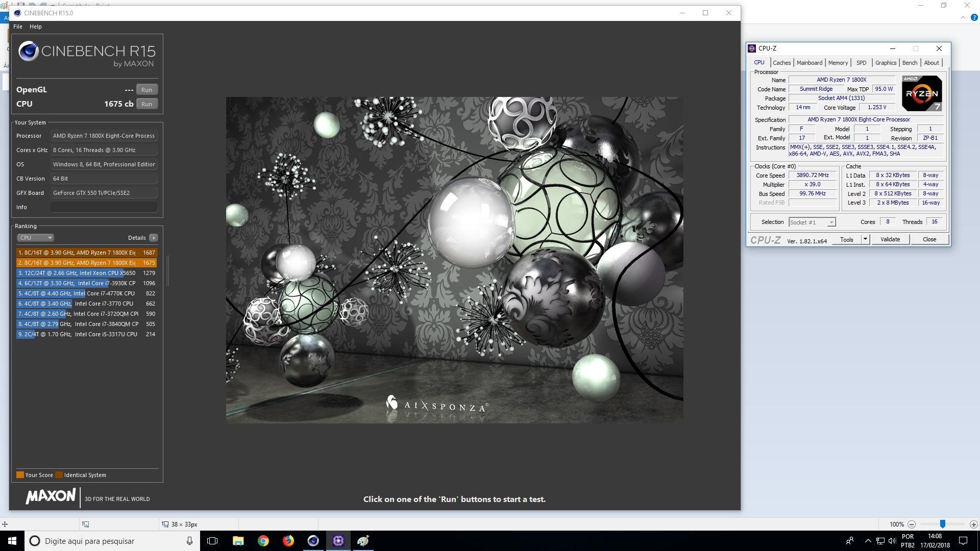Image resolution: width=980 pixels, height=551 pixels.
Task: Open the Socket #1 selection dropdown
Action: click(x=812, y=222)
